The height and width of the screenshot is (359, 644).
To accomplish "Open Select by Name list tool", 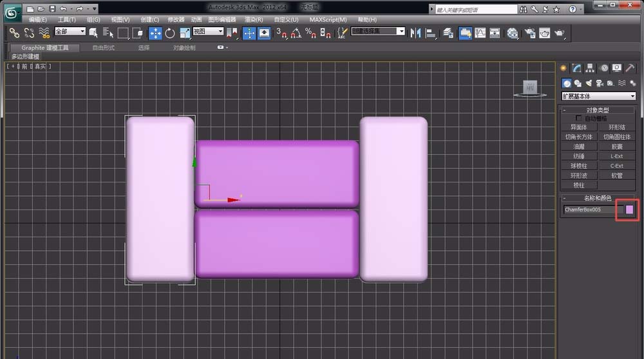I will [x=108, y=33].
